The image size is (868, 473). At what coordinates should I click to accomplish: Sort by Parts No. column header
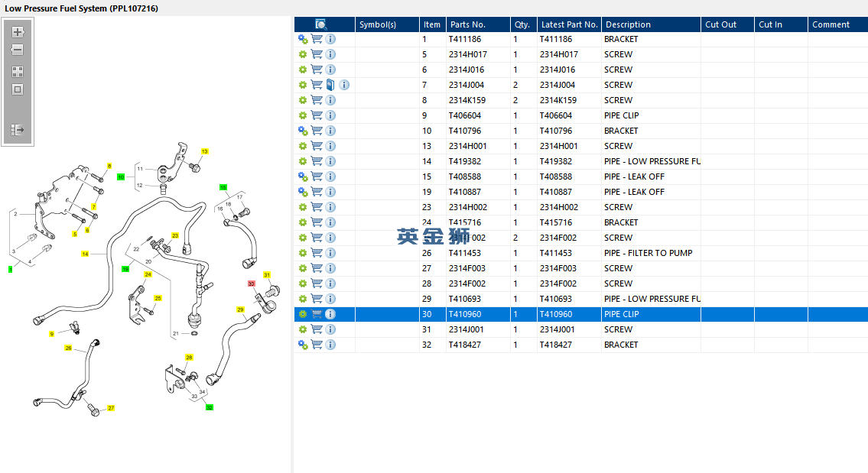478,24
